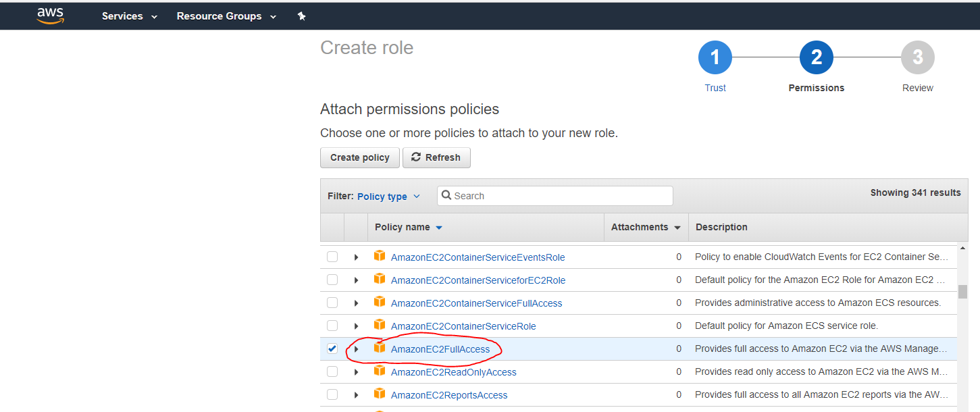The height and width of the screenshot is (412, 980).
Task: Open AmazonEC2ReadOnlyAccess policy link
Action: 453,372
